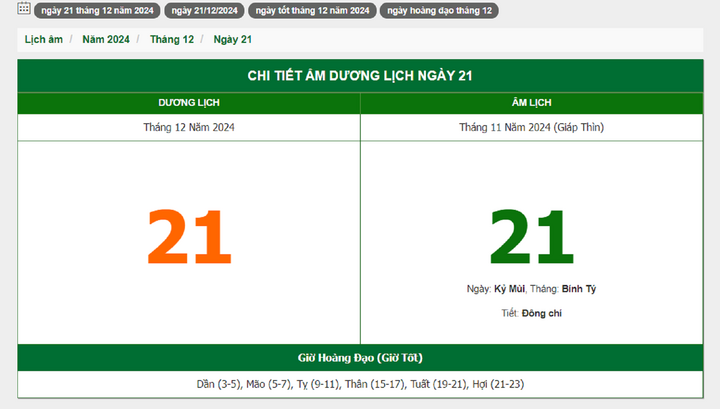Viewport: 720px width, 409px height.
Task: Go to the "Lịch âm" breadcrumb
Action: (x=43, y=39)
